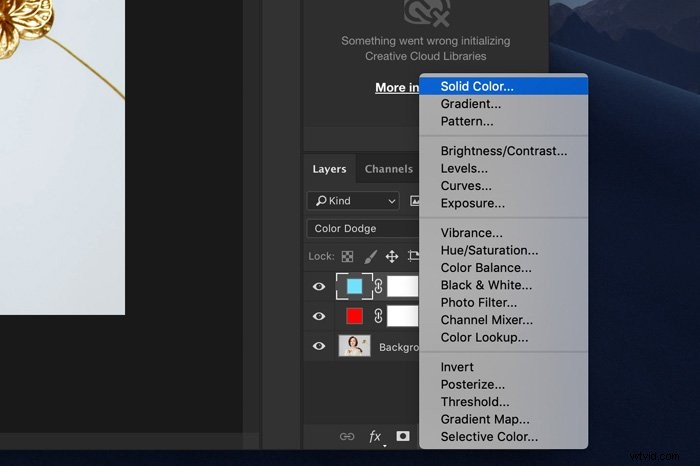The width and height of the screenshot is (700, 466).
Task: Choose Posterize... from the menu
Action: pyautogui.click(x=504, y=384)
